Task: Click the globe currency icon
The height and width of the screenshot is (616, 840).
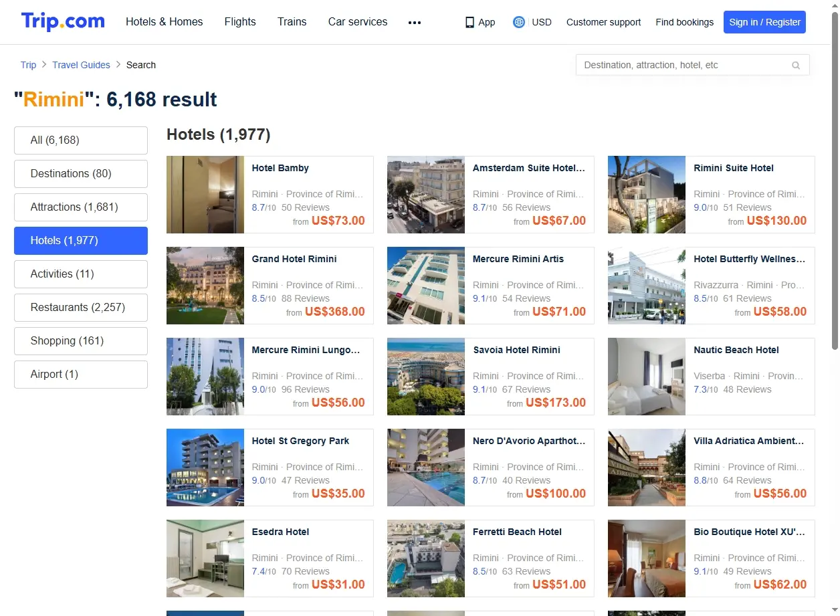Action: [518, 22]
